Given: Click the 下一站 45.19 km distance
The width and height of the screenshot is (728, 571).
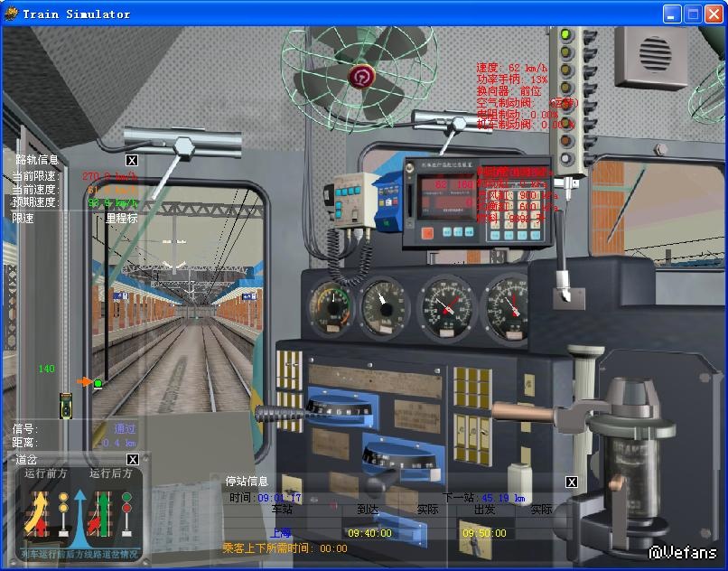Looking at the screenshot, I should pos(484,498).
